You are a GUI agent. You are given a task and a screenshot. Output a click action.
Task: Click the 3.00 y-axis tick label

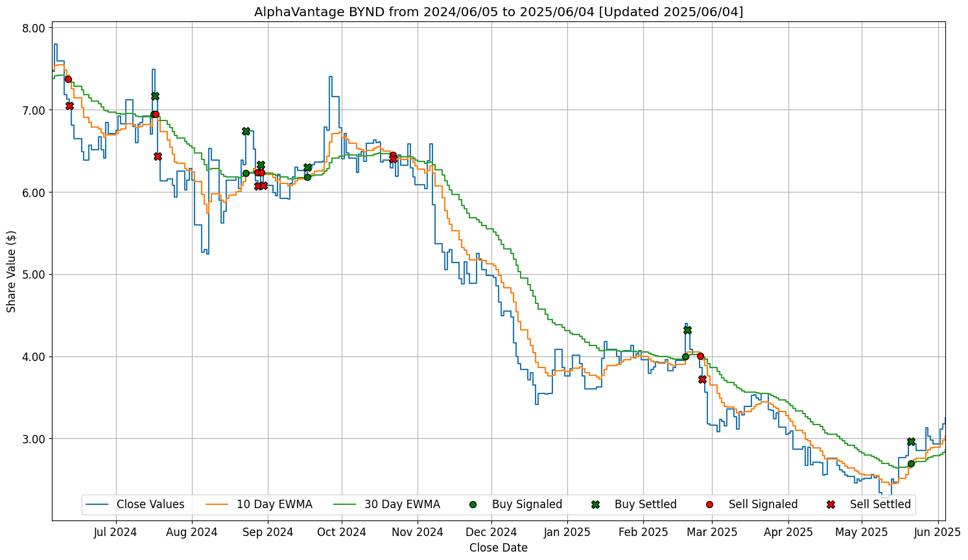point(32,439)
